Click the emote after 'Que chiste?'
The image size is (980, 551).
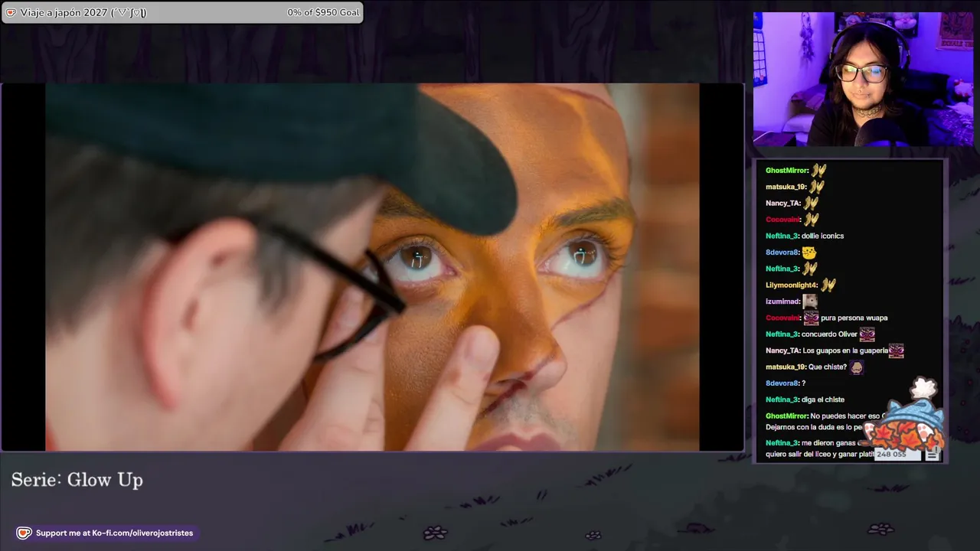[857, 367]
